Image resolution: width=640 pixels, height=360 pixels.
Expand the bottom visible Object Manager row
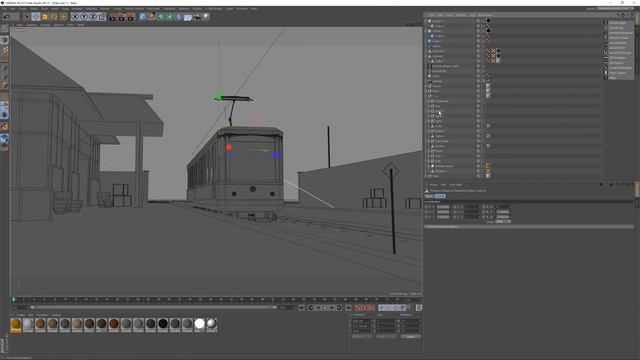tap(426, 176)
